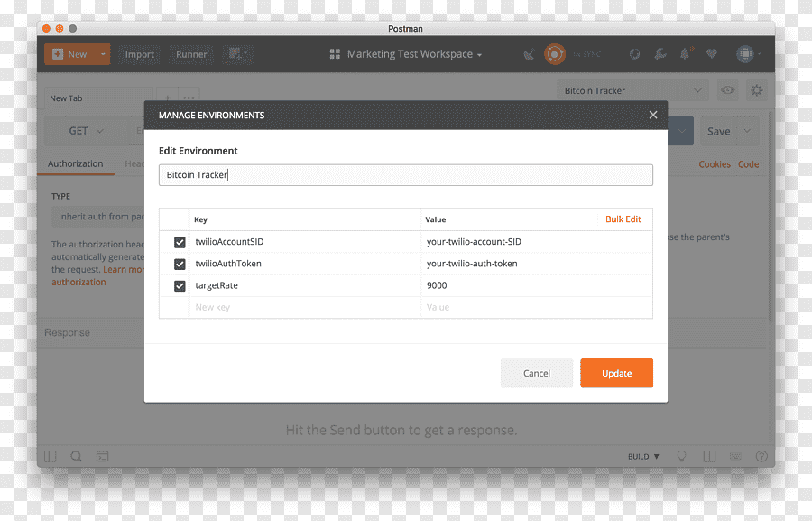Uncheck the twilioAuthToken variable checkbox
This screenshot has width=812, height=521.
tap(180, 264)
